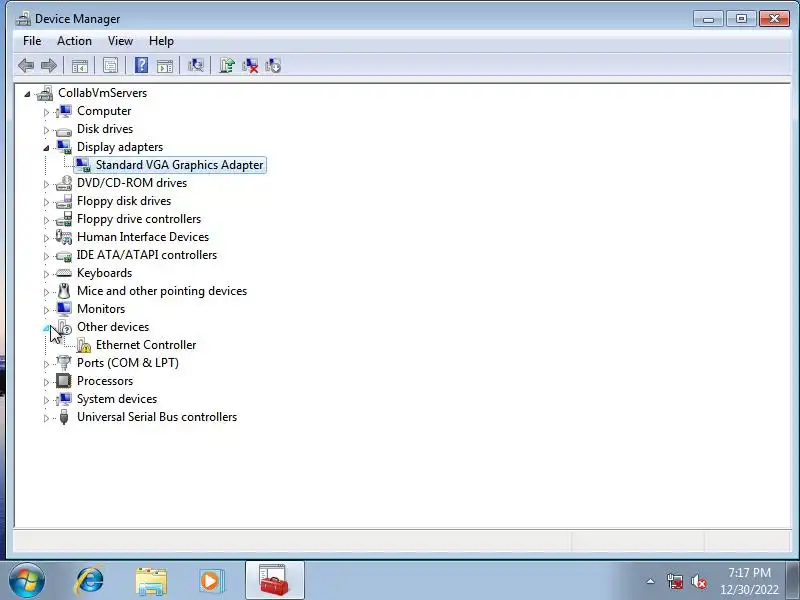Open the View menu
800x600 pixels.
(x=120, y=41)
